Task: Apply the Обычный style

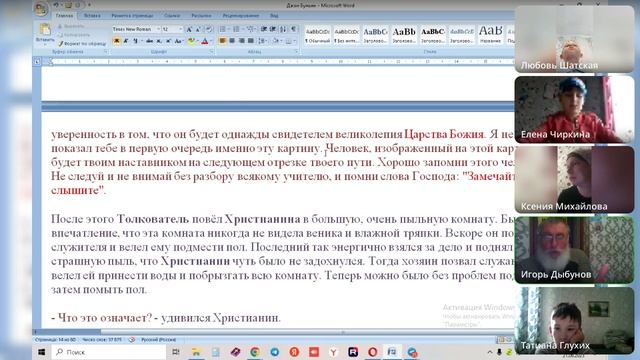Action: point(318,35)
